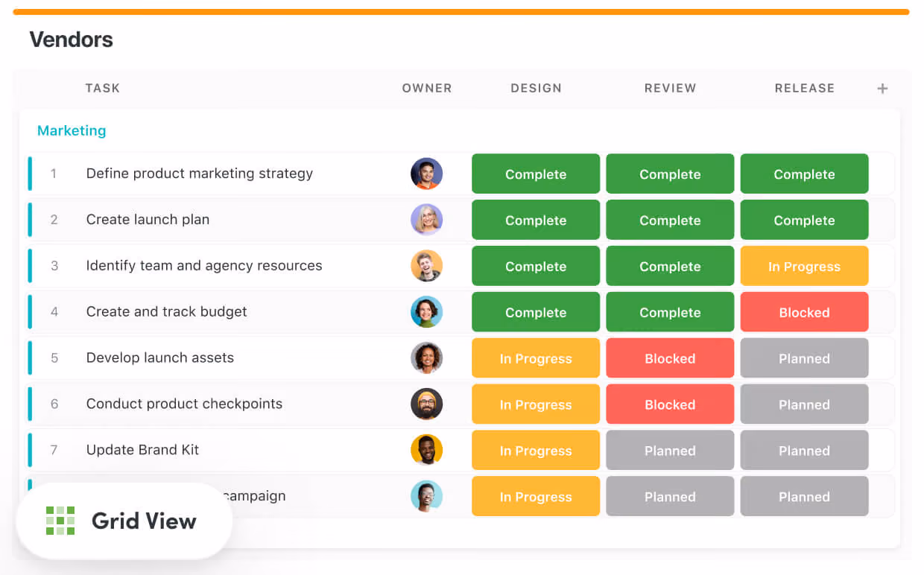Viewport: 924px width, 575px height.
Task: Select task "Create launch plan"
Action: pyautogui.click(x=148, y=220)
